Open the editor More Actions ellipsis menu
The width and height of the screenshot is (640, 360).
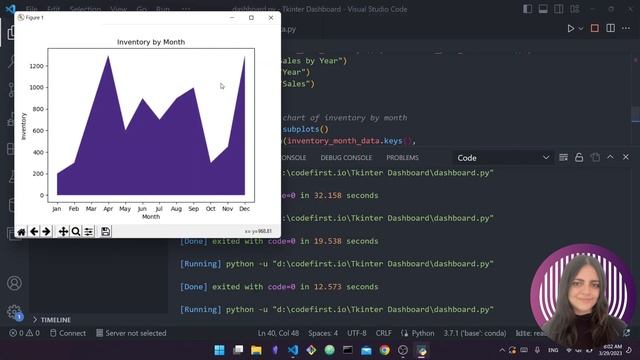point(626,28)
